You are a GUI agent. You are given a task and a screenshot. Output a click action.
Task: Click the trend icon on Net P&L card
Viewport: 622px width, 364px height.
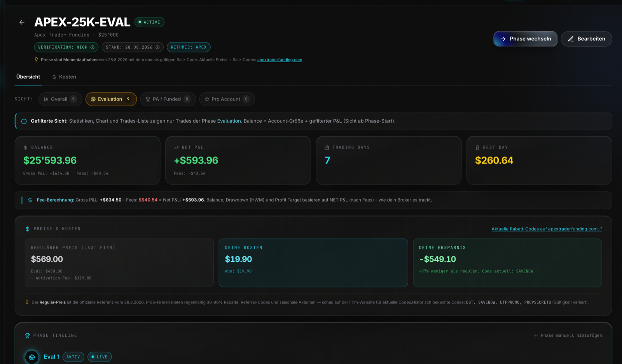click(x=176, y=148)
